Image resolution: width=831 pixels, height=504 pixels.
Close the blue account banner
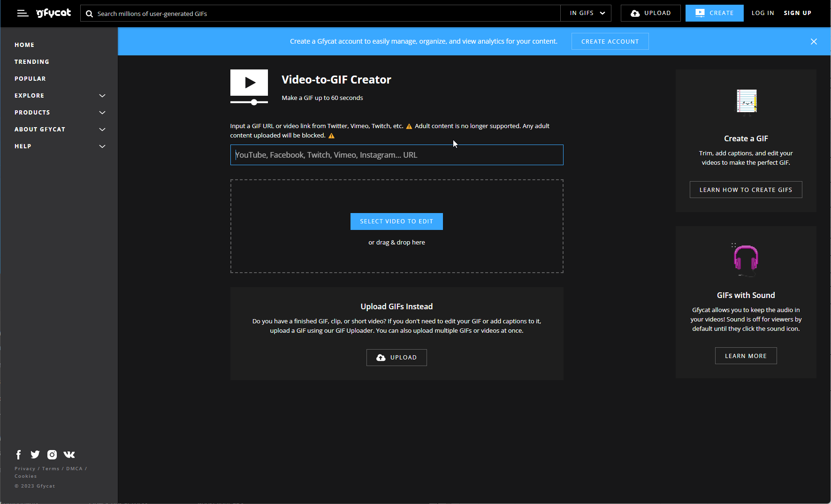point(814,41)
